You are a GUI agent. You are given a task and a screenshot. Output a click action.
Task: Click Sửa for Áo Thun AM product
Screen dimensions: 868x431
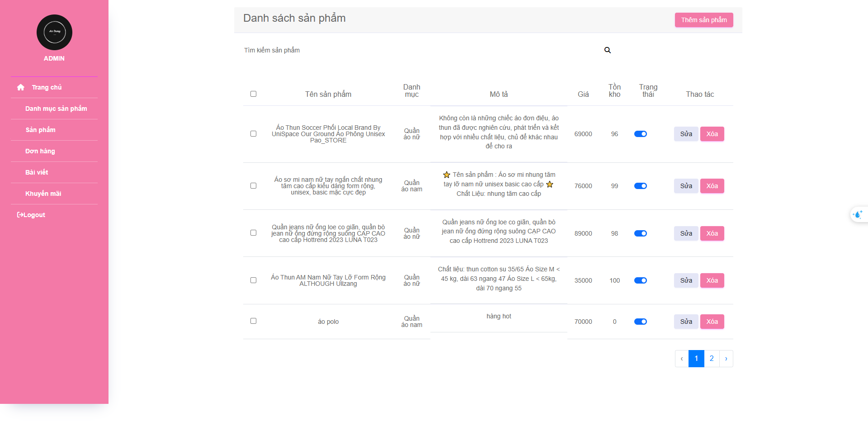click(x=686, y=280)
